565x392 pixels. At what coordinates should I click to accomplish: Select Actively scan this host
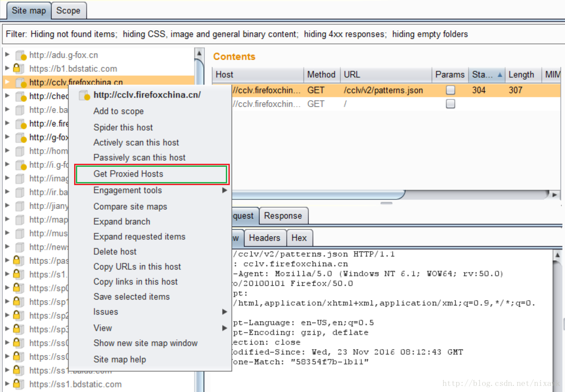point(136,142)
